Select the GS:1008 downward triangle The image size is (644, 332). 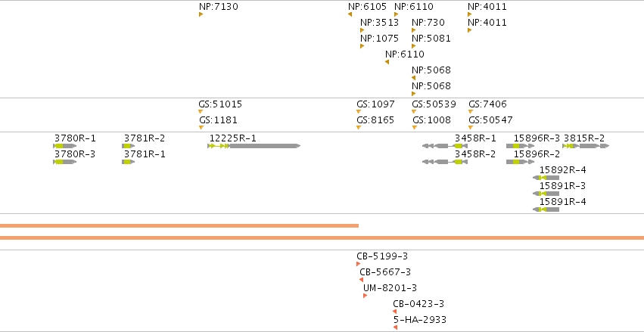415,128
